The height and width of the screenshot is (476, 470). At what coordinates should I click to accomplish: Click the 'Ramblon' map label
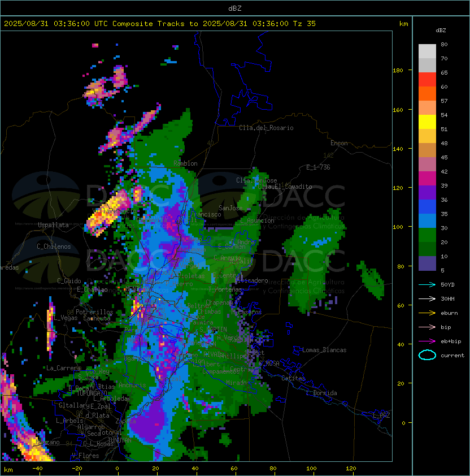tap(185, 163)
